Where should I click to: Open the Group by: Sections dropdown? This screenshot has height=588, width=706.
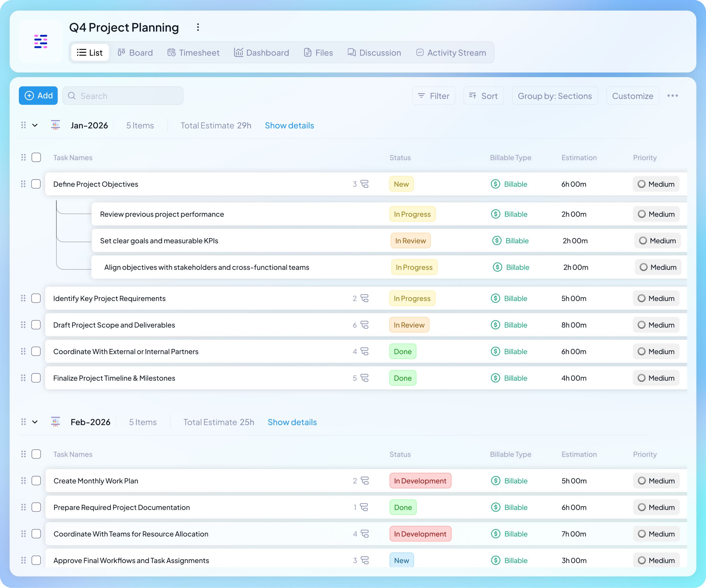[555, 96]
